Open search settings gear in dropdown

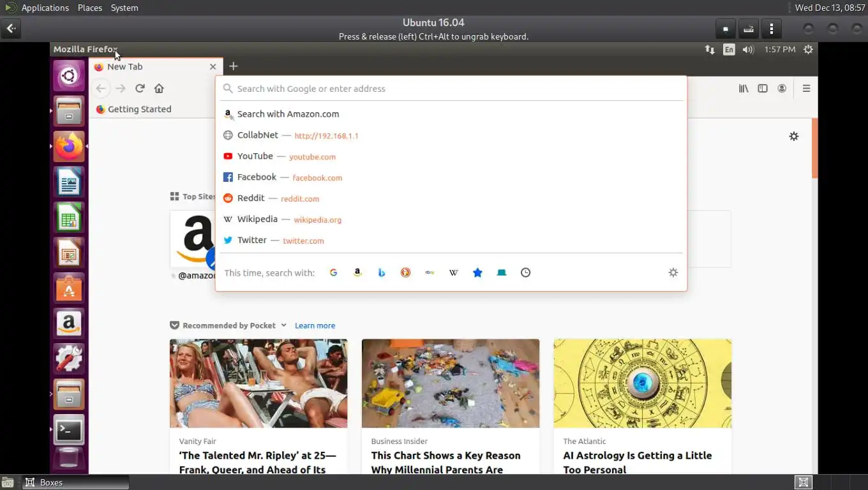(673, 272)
